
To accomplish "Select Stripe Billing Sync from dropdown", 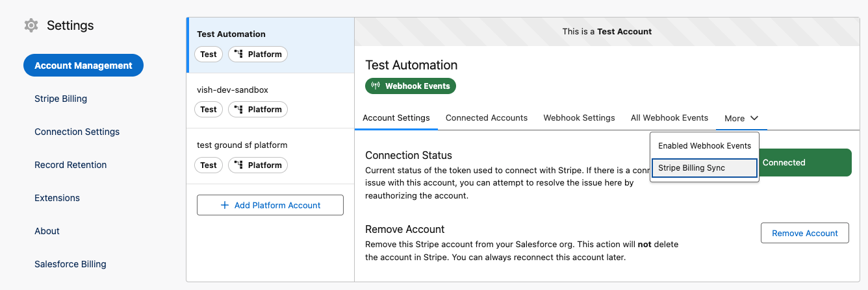I will pos(704,168).
